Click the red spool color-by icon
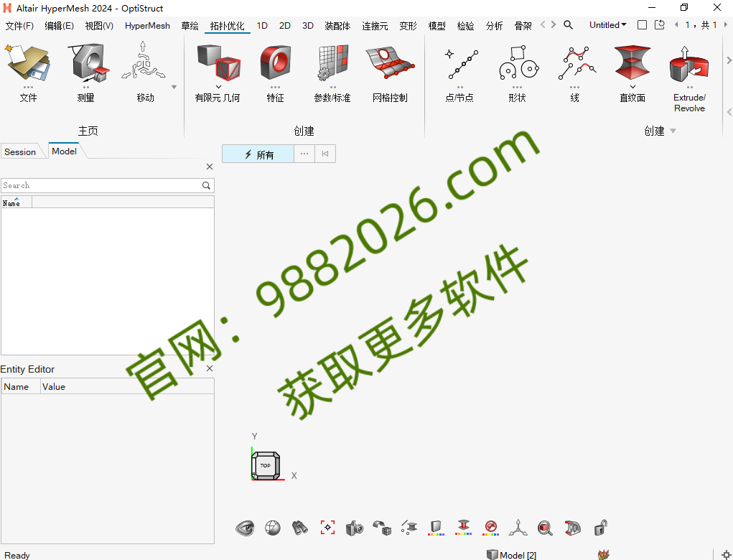Image resolution: width=733 pixels, height=560 pixels. pyautogui.click(x=463, y=527)
